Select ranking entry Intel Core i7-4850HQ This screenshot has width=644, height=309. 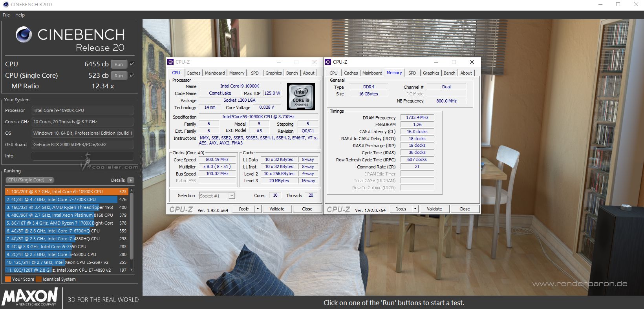click(x=67, y=239)
